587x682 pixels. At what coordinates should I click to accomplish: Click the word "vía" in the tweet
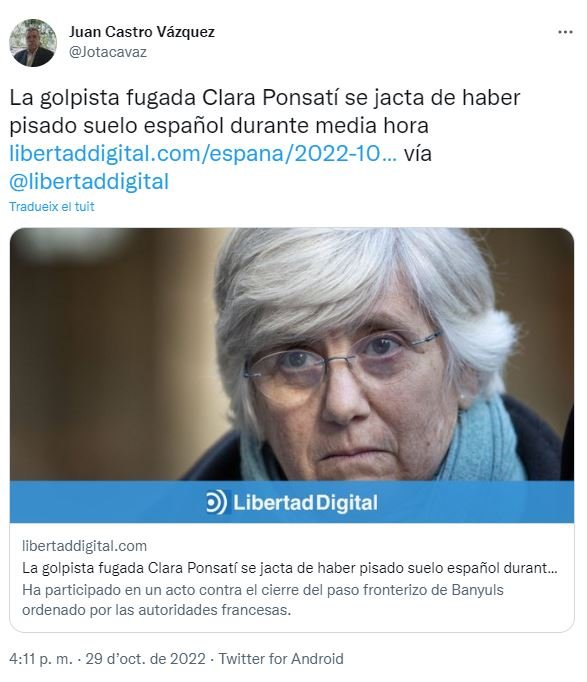click(x=417, y=154)
